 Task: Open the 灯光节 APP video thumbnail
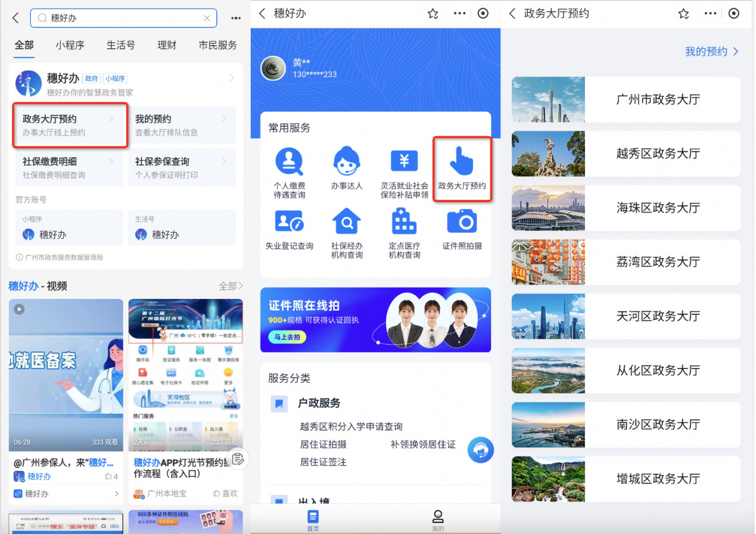pos(185,375)
